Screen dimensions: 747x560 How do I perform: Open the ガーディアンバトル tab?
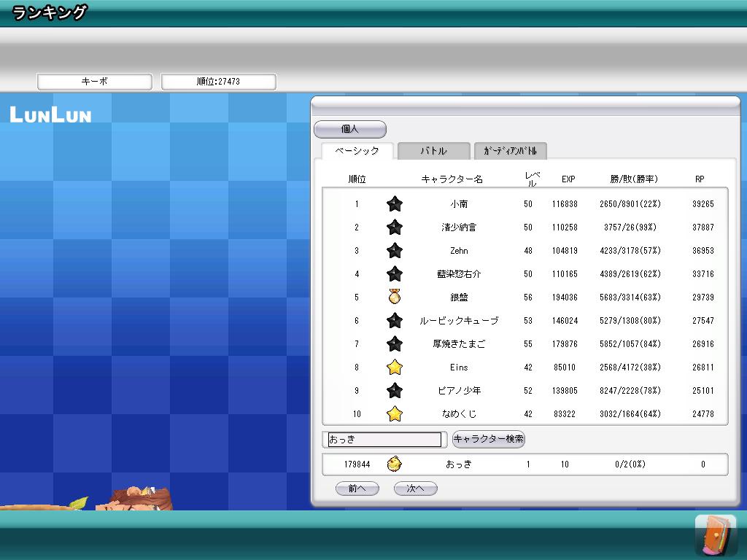click(510, 151)
